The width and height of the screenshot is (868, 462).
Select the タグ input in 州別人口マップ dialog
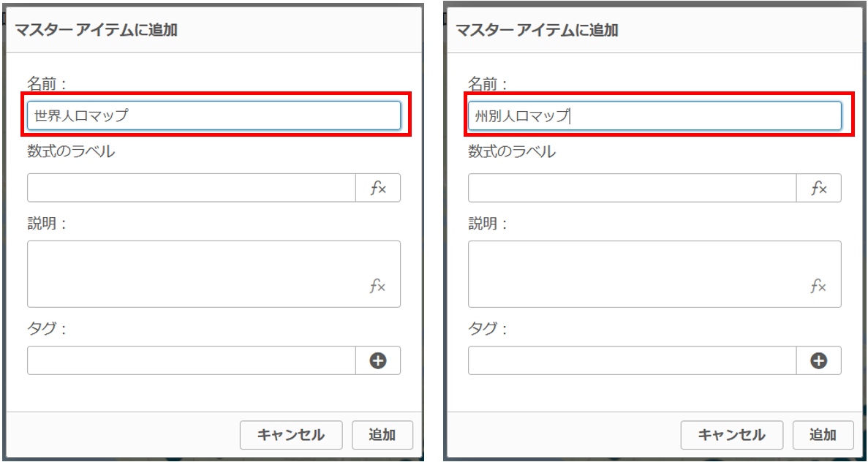[633, 360]
